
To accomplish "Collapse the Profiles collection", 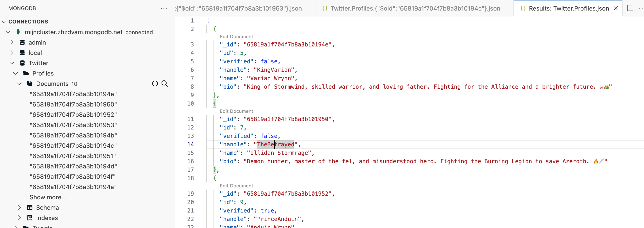I will pos(16,73).
